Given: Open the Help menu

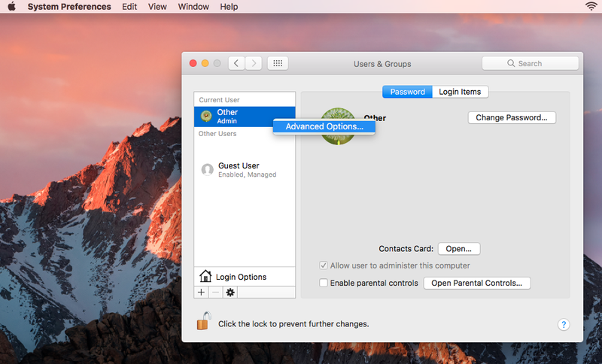Looking at the screenshot, I should pyautogui.click(x=229, y=7).
